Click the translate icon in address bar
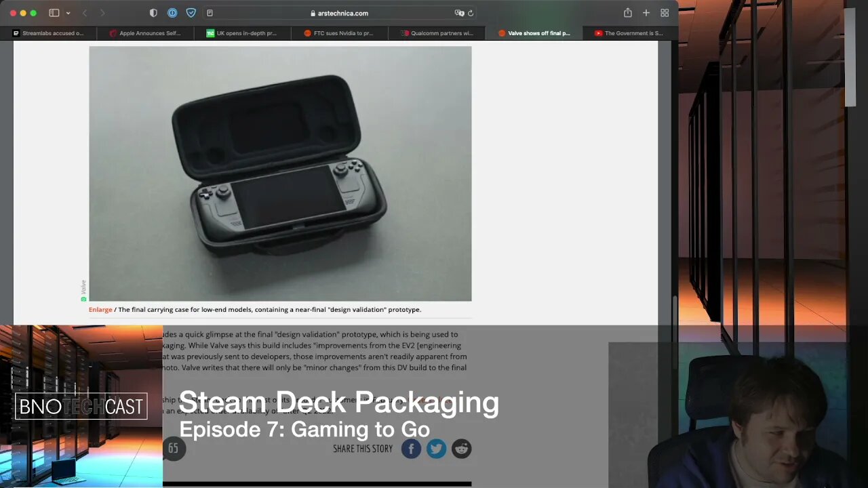The height and width of the screenshot is (488, 868). [x=459, y=13]
